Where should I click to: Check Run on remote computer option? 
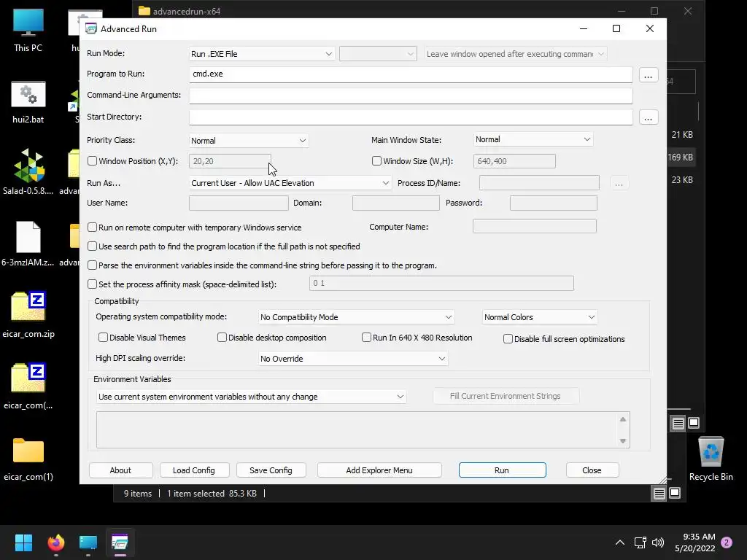(x=93, y=227)
